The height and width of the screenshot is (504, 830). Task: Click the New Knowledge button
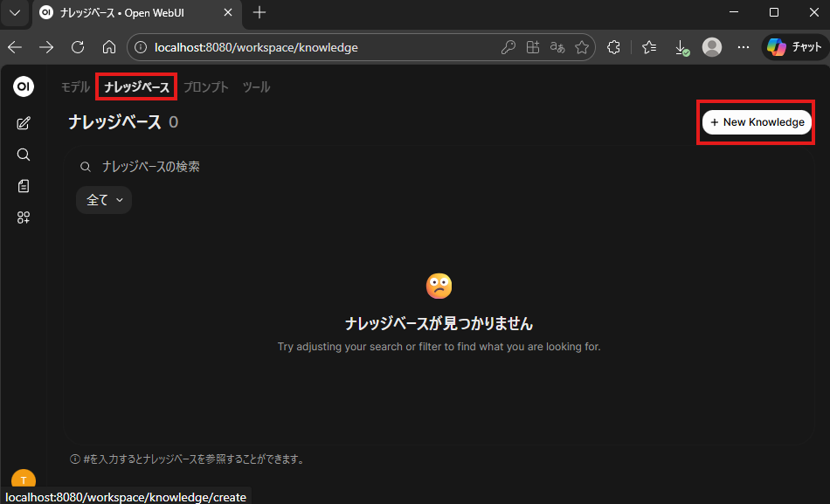click(757, 122)
